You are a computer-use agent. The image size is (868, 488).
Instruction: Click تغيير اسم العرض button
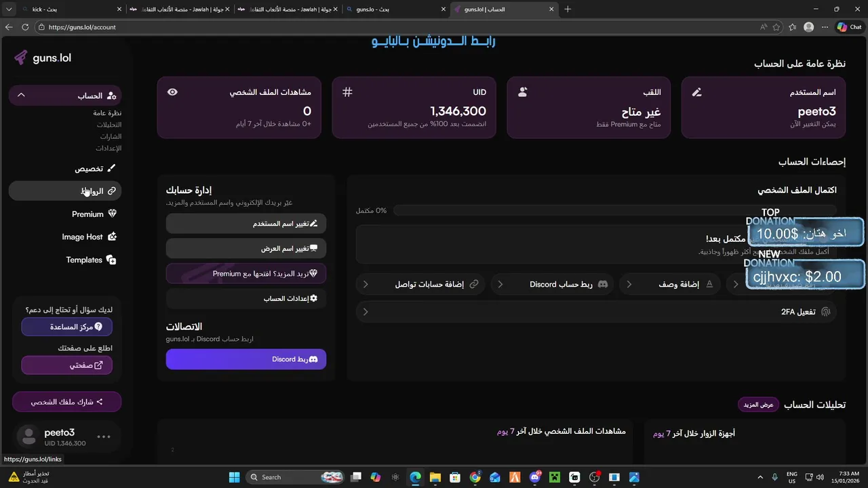click(x=246, y=249)
